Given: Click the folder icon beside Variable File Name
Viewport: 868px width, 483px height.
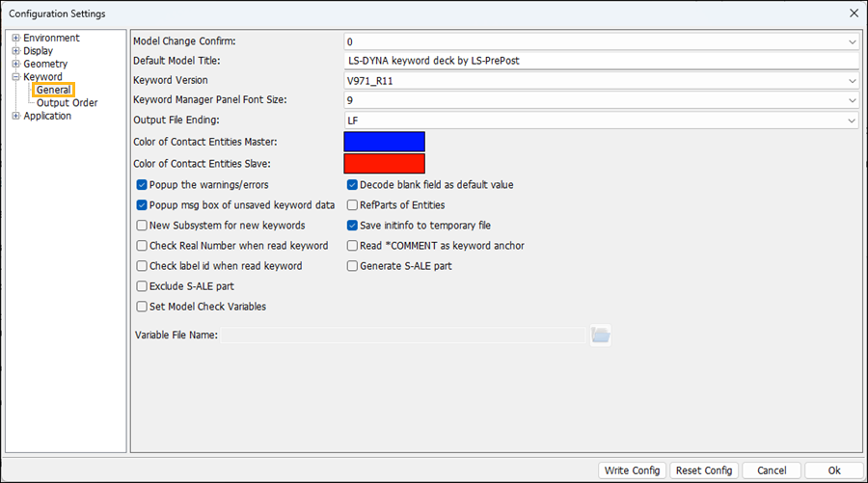Looking at the screenshot, I should click(x=601, y=335).
